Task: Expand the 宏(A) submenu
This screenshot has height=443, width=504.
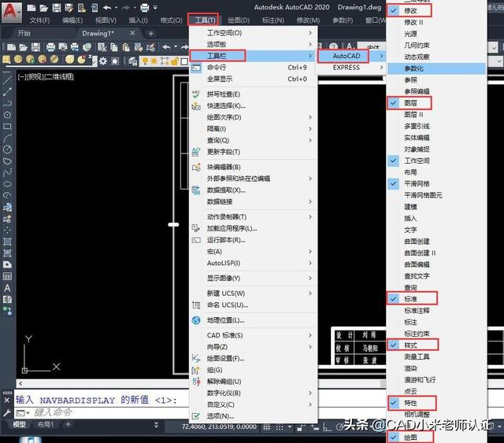Action: (254, 252)
